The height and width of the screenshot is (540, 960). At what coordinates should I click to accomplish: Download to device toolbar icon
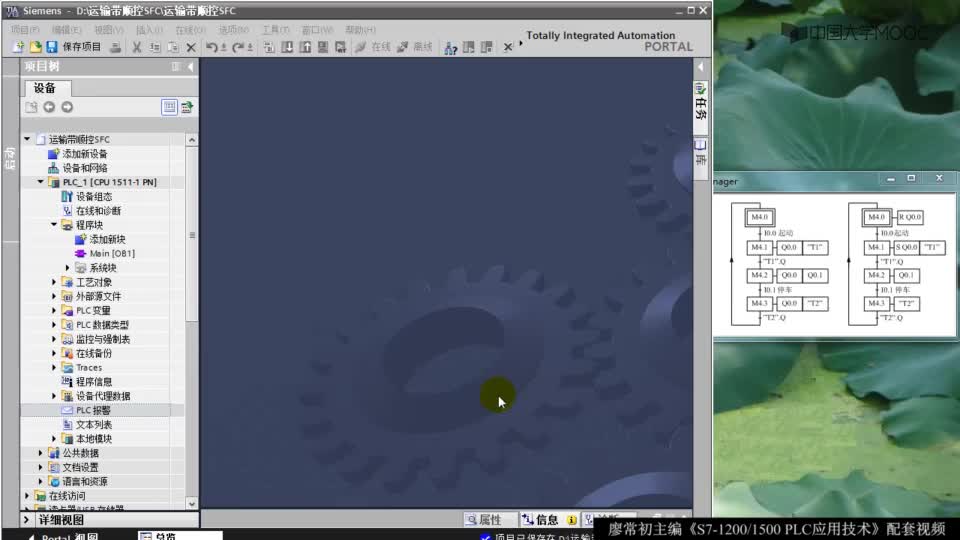[x=287, y=47]
